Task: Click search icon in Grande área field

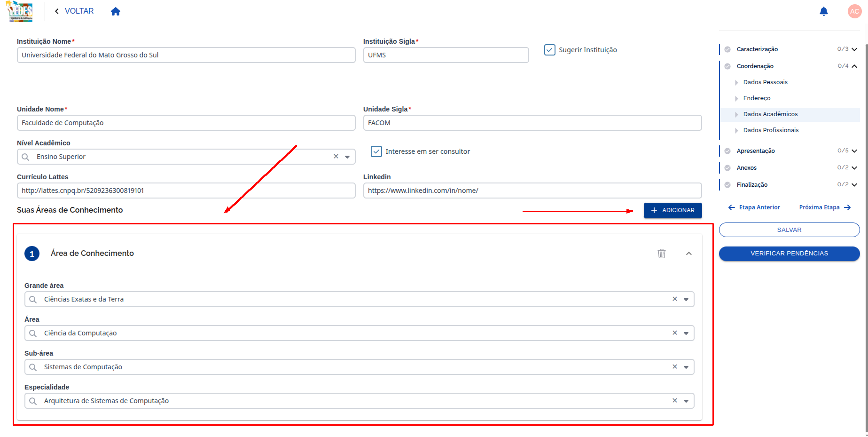Action: click(x=33, y=300)
